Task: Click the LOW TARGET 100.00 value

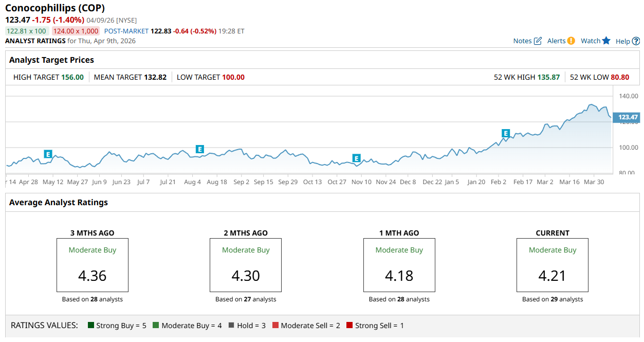Action: pos(233,77)
